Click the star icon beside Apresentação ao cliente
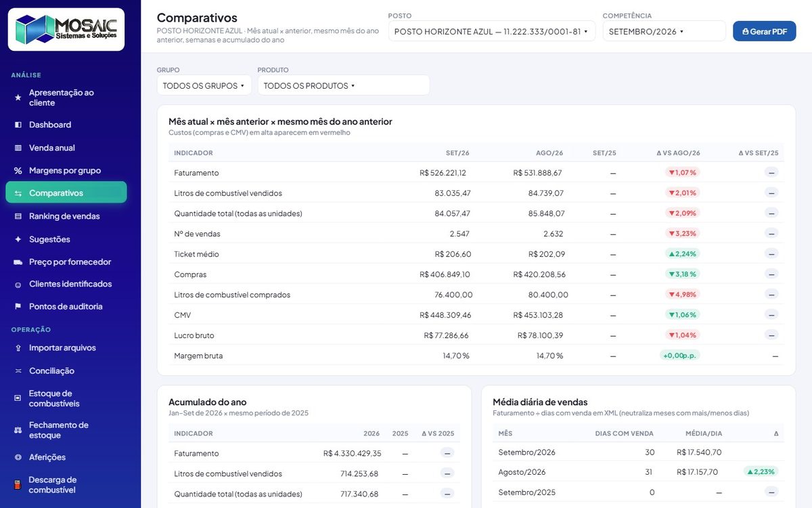Image resolution: width=812 pixels, height=508 pixels. click(x=18, y=98)
